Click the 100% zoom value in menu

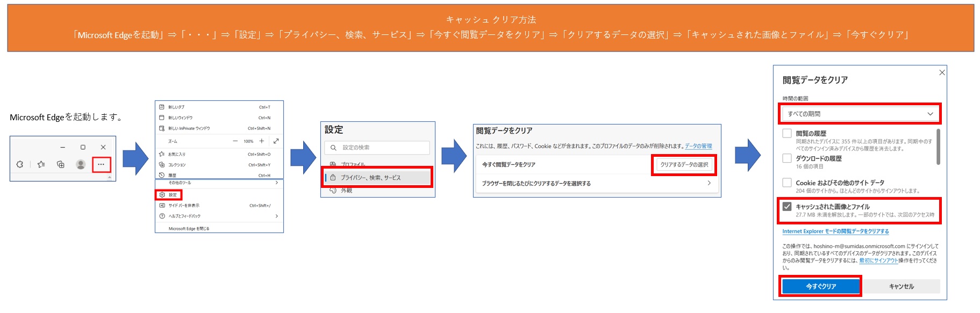point(248,141)
